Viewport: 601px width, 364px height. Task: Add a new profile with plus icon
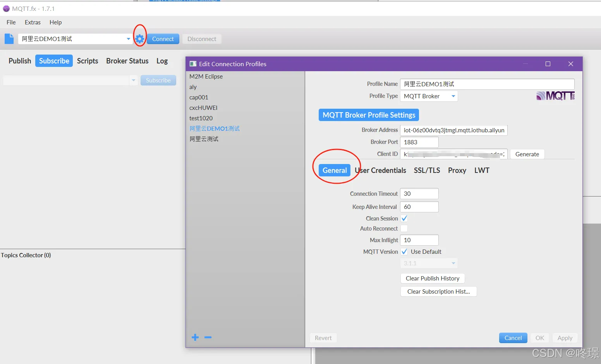point(195,337)
